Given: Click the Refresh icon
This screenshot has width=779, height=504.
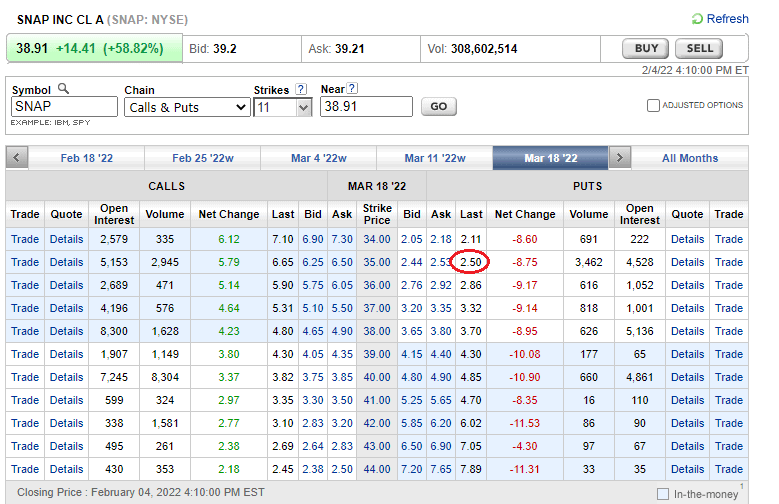Looking at the screenshot, I should 697,19.
